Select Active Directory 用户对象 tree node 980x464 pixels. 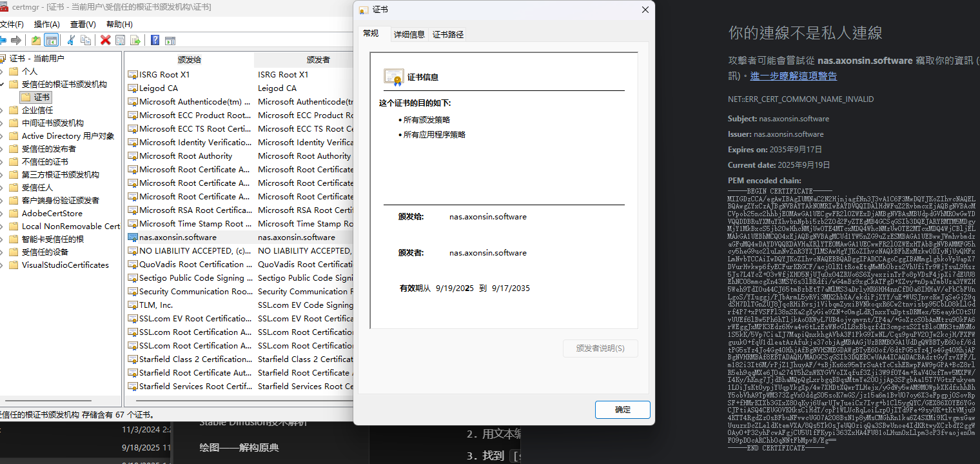(68, 136)
